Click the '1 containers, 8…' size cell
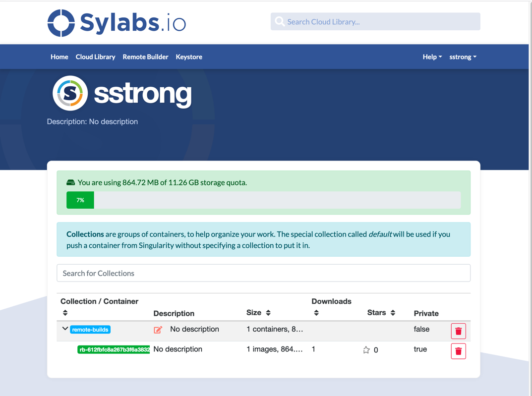 point(275,329)
